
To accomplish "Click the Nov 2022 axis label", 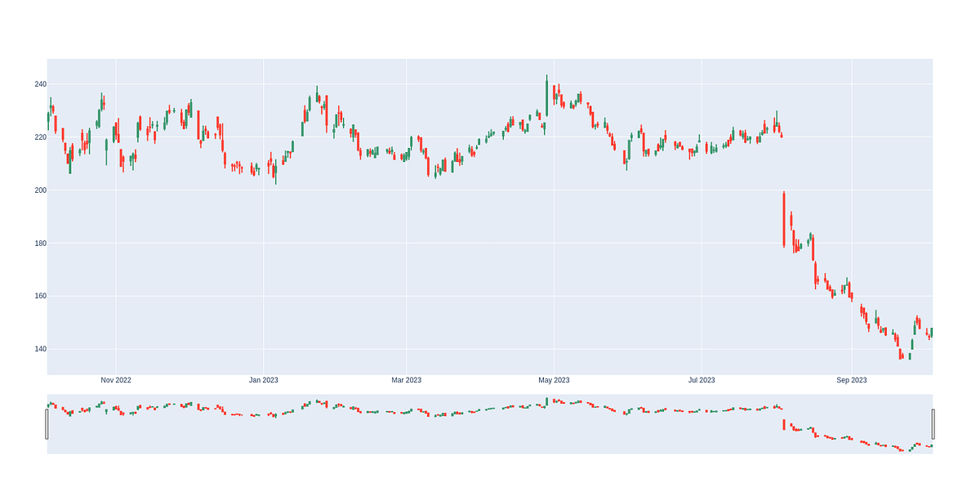I will tap(117, 379).
